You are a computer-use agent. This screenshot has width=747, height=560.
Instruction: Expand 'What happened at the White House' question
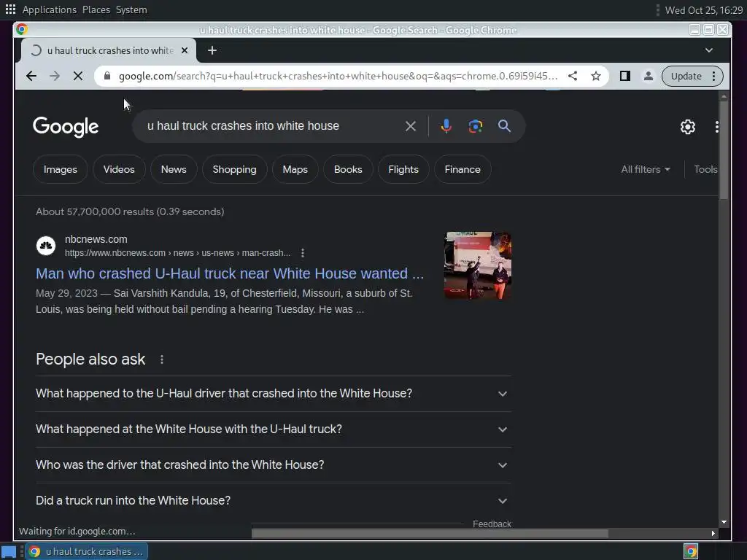point(273,429)
